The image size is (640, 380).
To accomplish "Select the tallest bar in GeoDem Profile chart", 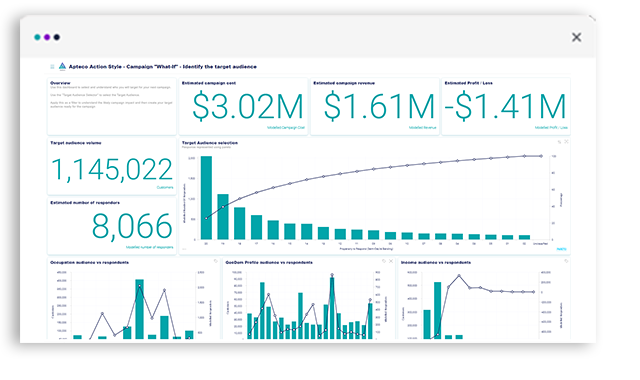I will pos(332,308).
